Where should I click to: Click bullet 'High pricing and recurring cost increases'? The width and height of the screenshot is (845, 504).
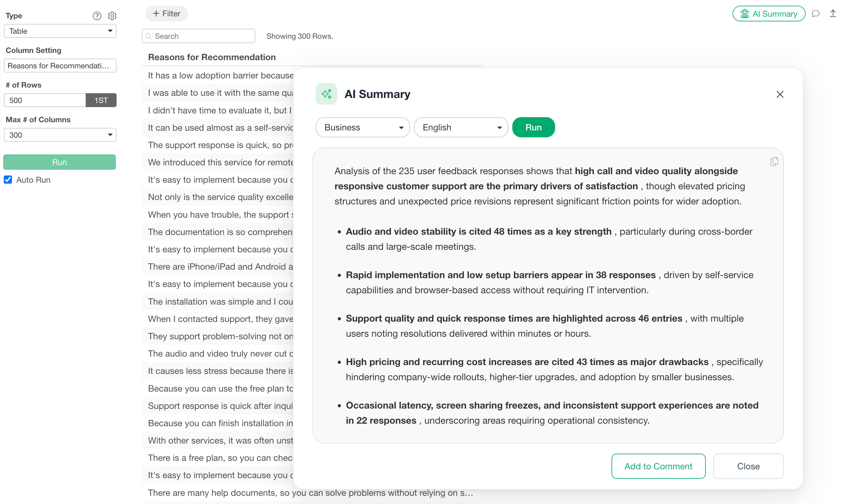[554, 369]
